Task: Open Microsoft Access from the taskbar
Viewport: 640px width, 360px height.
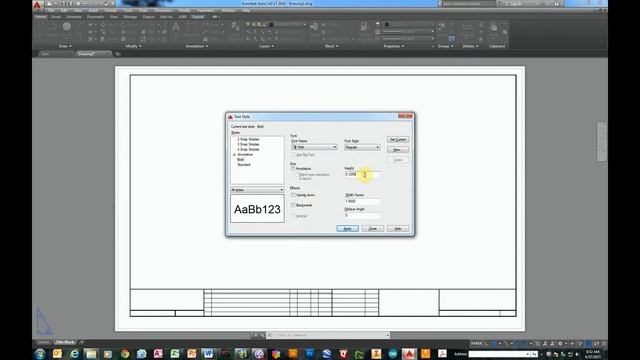Action: (x=158, y=354)
